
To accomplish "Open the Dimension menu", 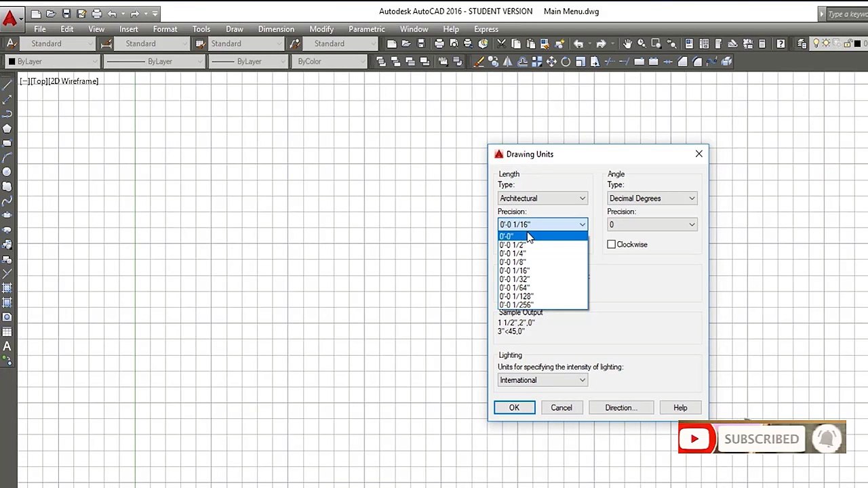I will [276, 29].
